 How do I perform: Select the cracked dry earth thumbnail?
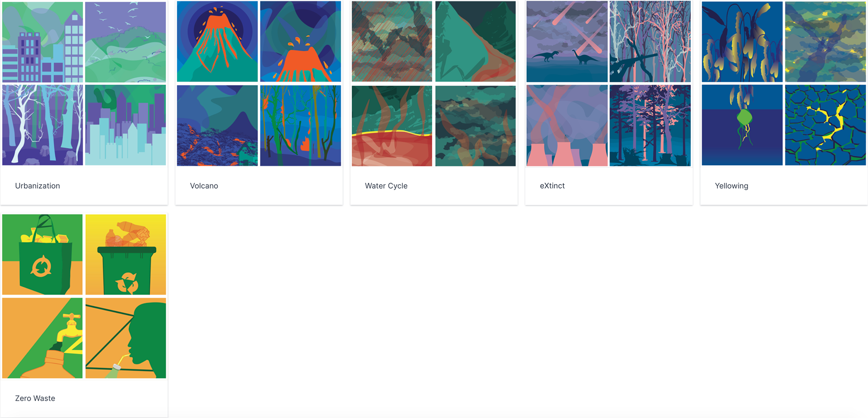[x=826, y=125]
